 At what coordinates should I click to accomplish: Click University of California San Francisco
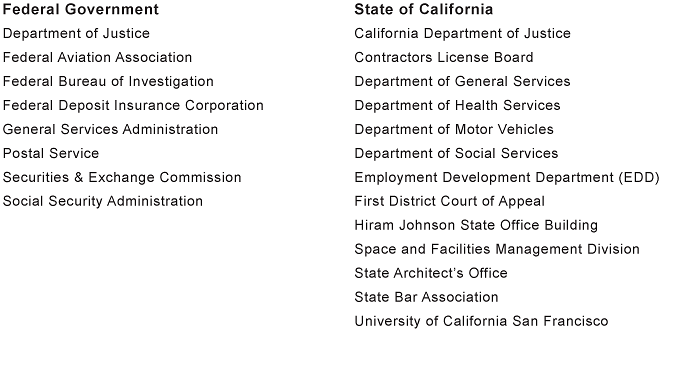[481, 321]
